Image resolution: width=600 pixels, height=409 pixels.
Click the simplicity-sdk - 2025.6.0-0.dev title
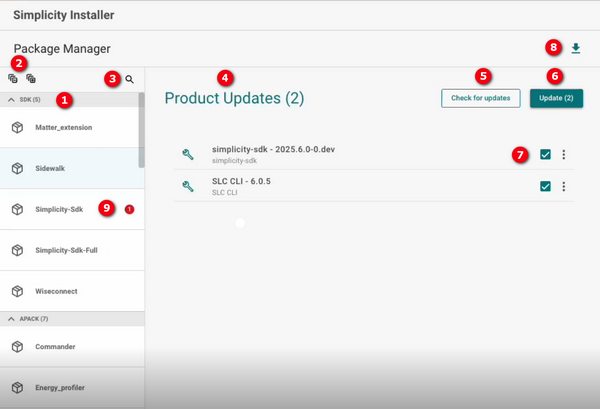pos(273,149)
